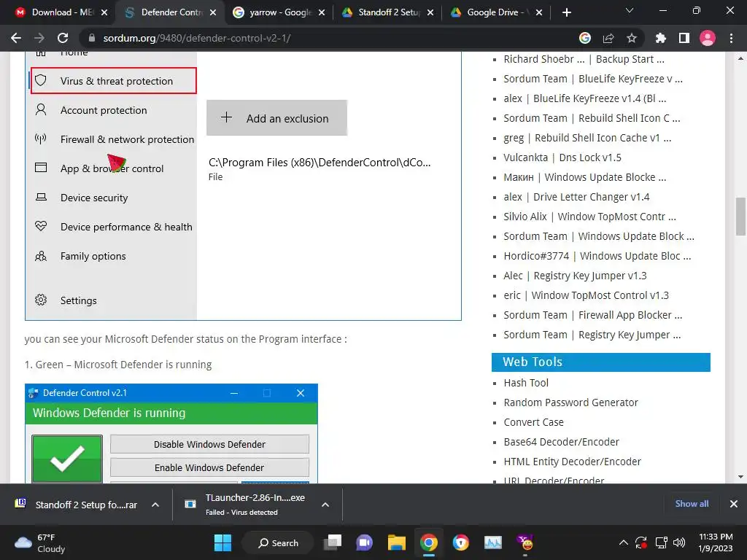The image size is (747, 560).
Task: Open a new browser tab
Action: click(566, 12)
